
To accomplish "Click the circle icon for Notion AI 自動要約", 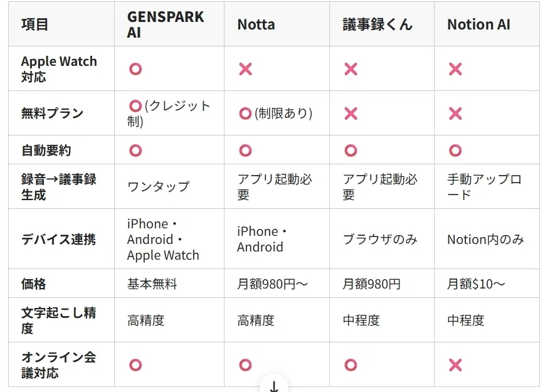I will click(x=455, y=151).
